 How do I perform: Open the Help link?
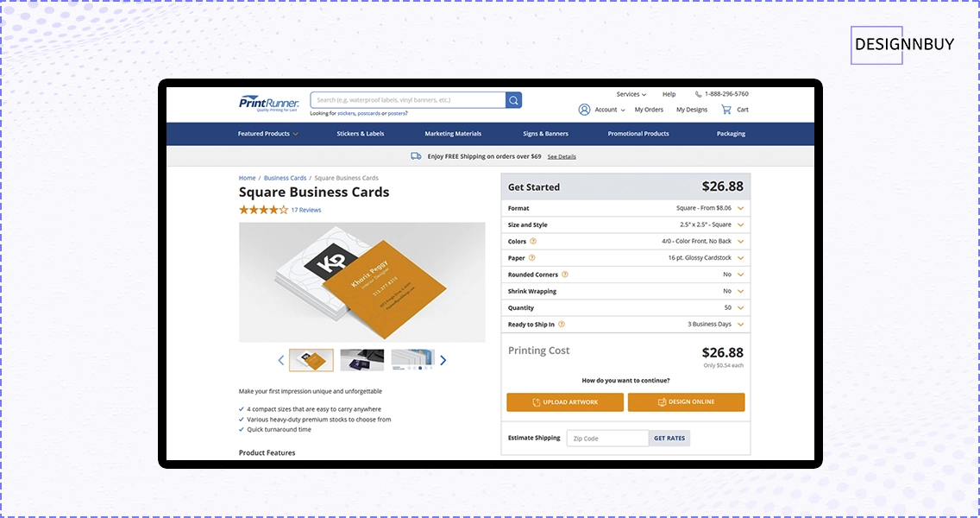pyautogui.click(x=669, y=94)
